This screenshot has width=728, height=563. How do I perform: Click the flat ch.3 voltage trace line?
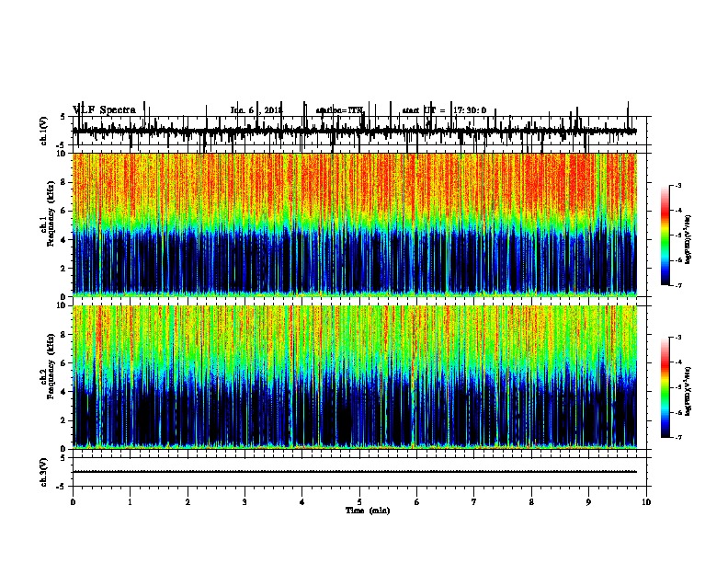pyautogui.click(x=355, y=472)
